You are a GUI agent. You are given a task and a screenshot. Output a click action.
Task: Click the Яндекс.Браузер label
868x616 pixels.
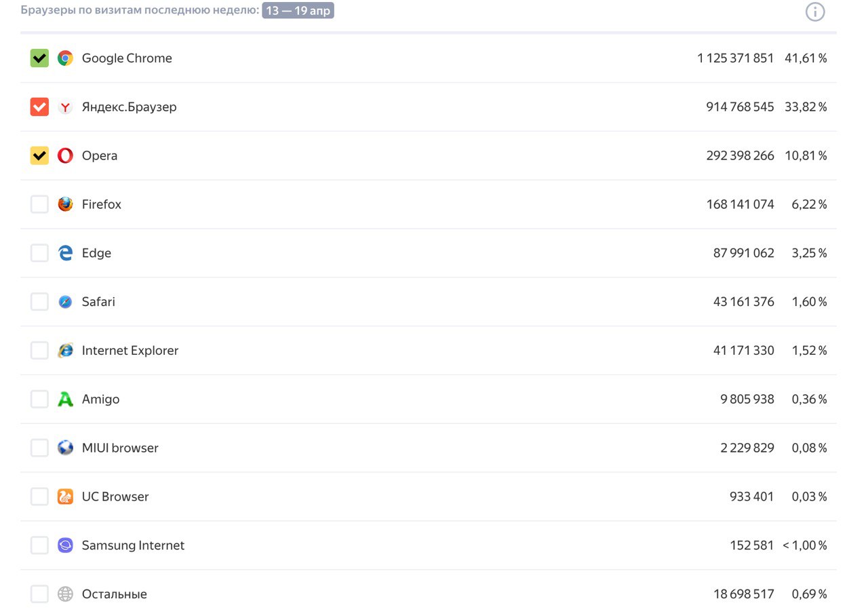[x=130, y=107]
